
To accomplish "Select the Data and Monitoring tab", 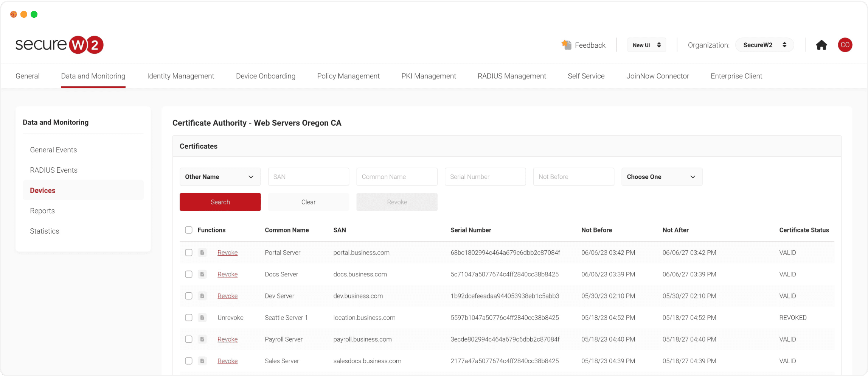I will click(x=93, y=76).
